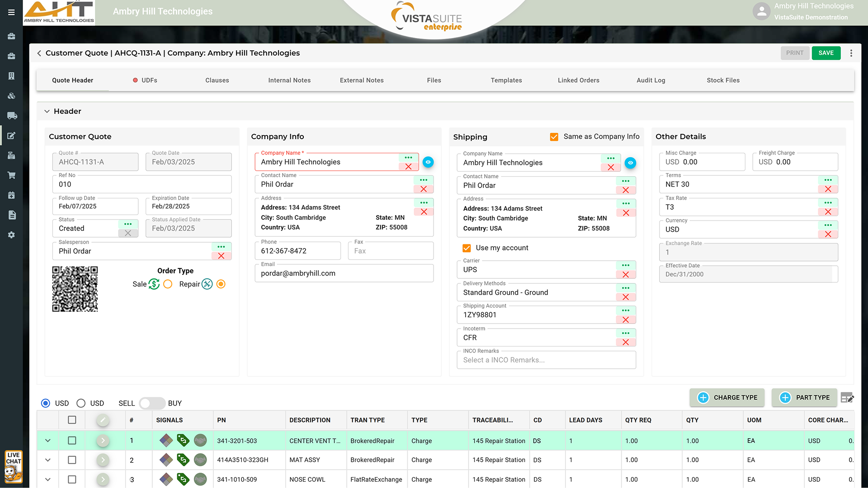868x488 pixels.
Task: Open the hamburger menu at top left
Action: [11, 12]
